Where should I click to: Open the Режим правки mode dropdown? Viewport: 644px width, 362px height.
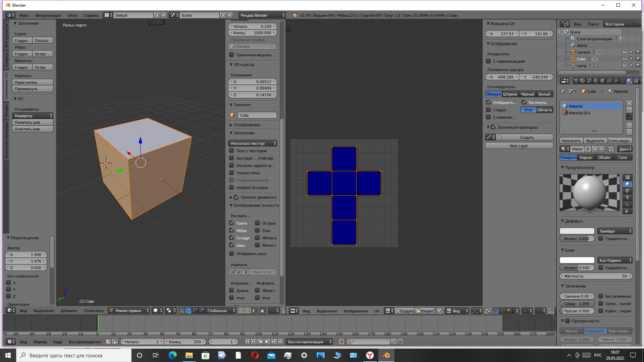129,311
